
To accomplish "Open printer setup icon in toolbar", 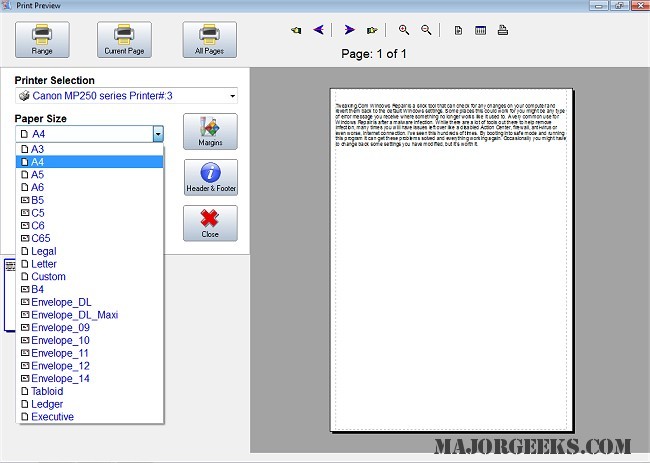I will coord(503,30).
